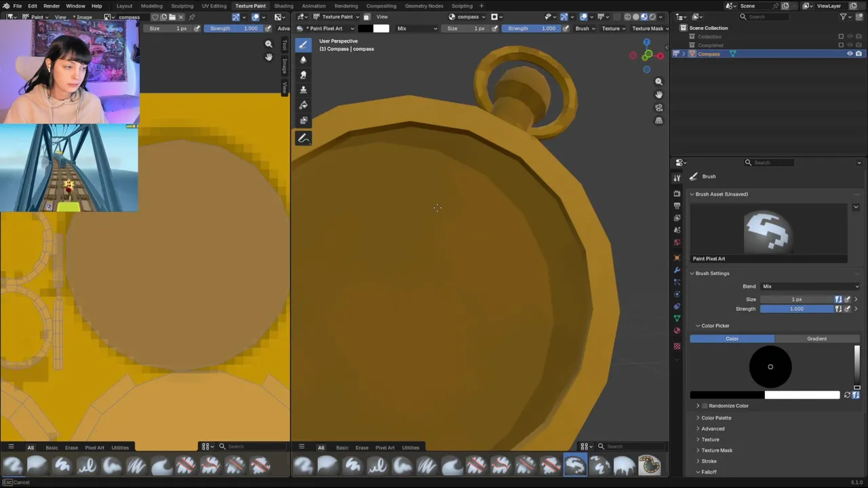Screen dimensions: 868x488
Task: Toggle unified color icon beside color swap
Action: pyautogui.click(x=856, y=394)
